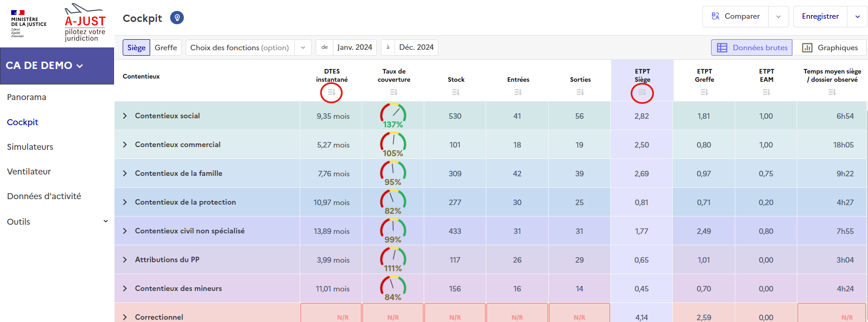Click the 137% coverage gauge for Contentieux social
The image size is (868, 322).
393,116
